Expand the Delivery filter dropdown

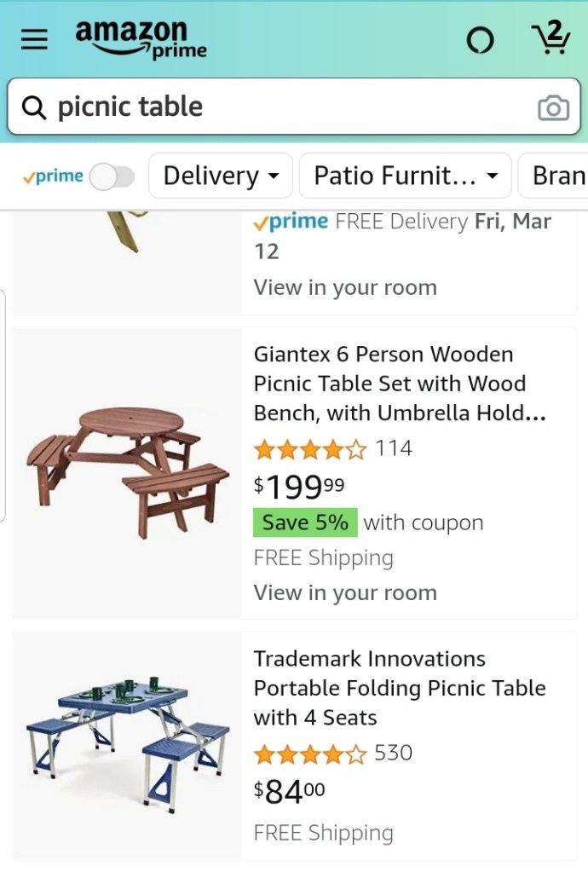221,176
